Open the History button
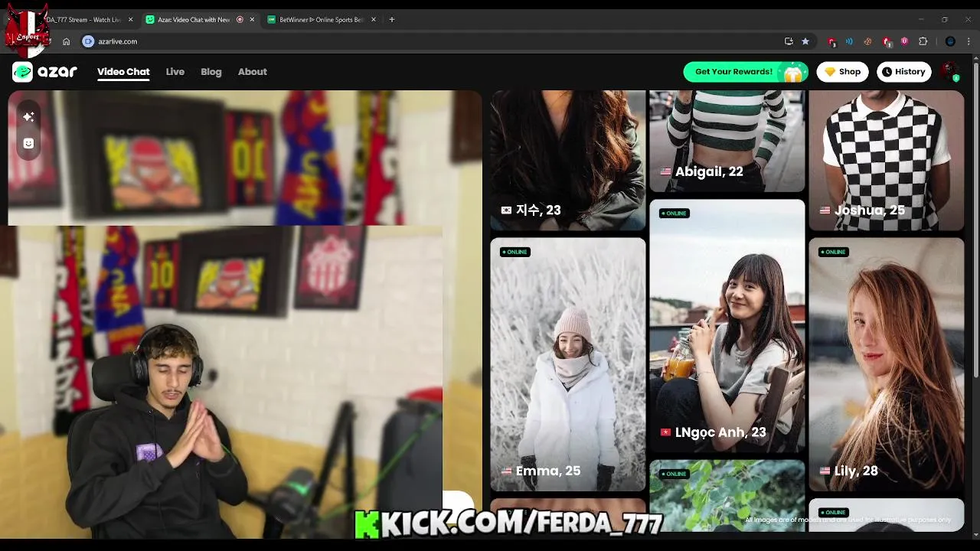The width and height of the screenshot is (980, 551). coord(903,72)
